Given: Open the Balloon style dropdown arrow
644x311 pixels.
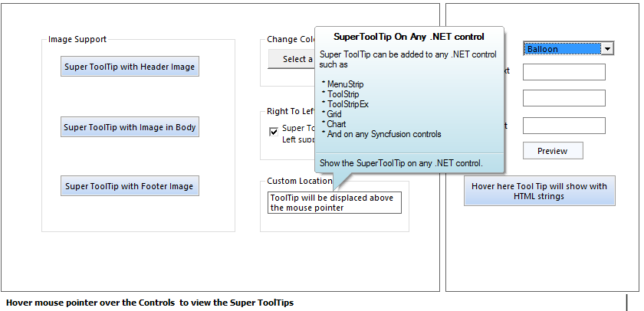Looking at the screenshot, I should (x=607, y=49).
